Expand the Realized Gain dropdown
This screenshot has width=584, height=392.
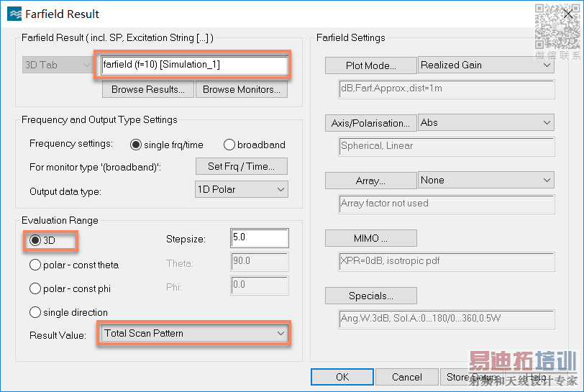pyautogui.click(x=486, y=65)
